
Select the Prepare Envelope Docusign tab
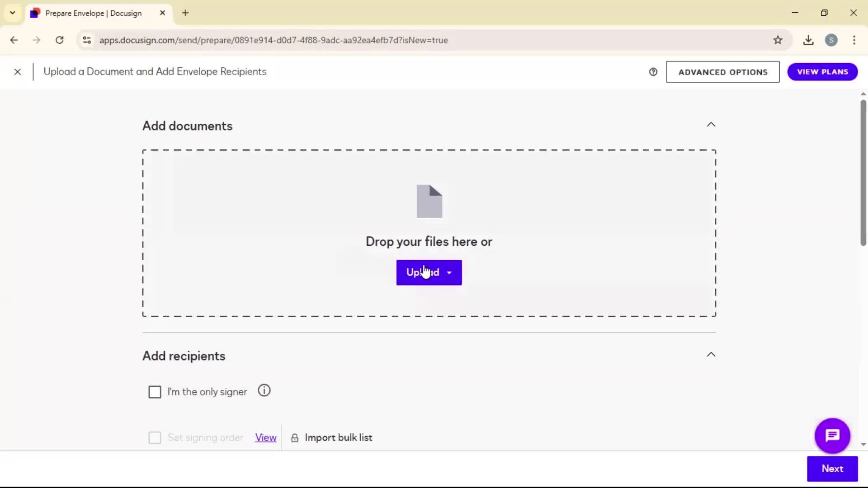pyautogui.click(x=93, y=13)
